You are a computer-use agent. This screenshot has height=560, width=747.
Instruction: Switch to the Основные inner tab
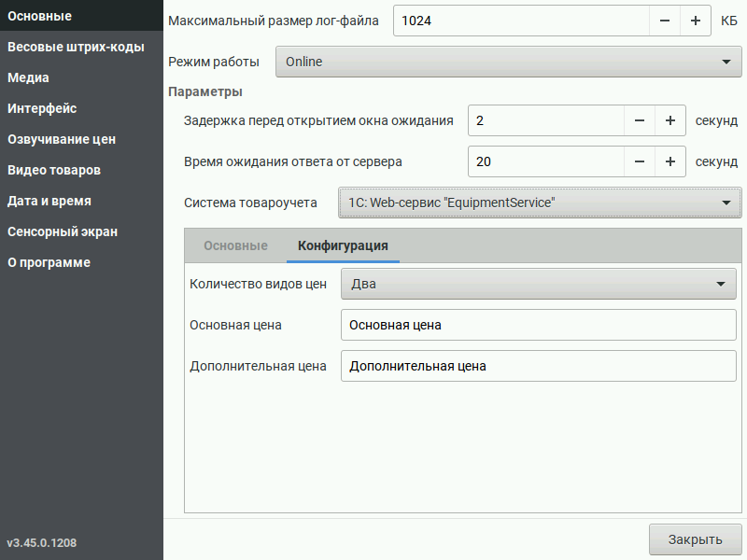236,245
